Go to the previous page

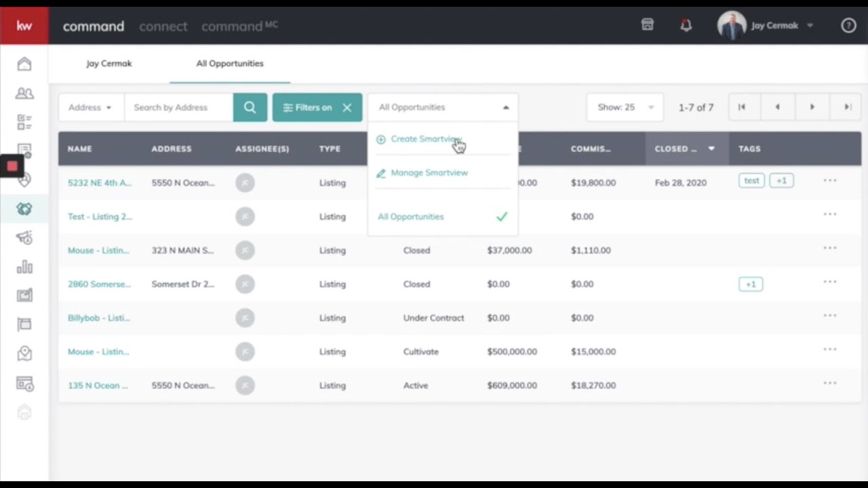tap(777, 107)
